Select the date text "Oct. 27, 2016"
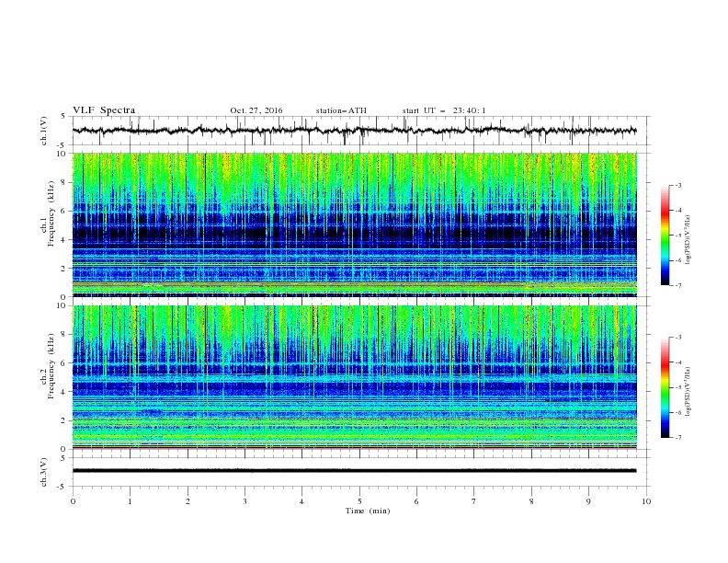728x563 pixels. coord(256,110)
